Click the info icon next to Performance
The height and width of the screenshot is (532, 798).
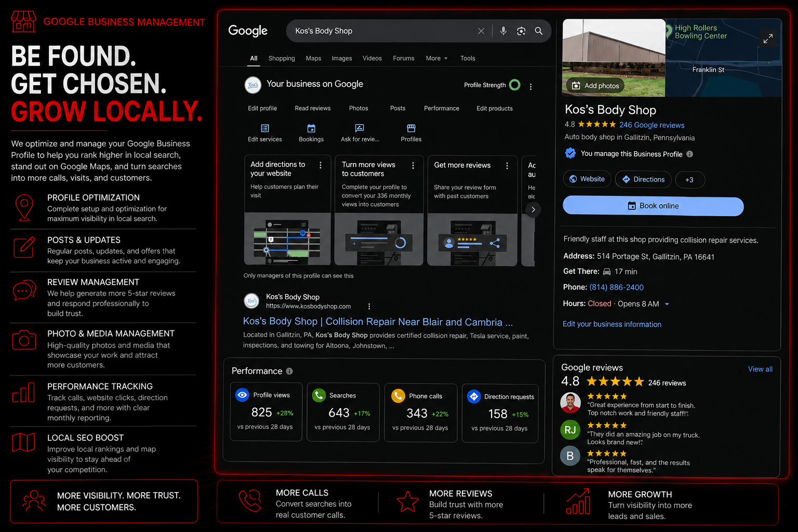point(289,371)
